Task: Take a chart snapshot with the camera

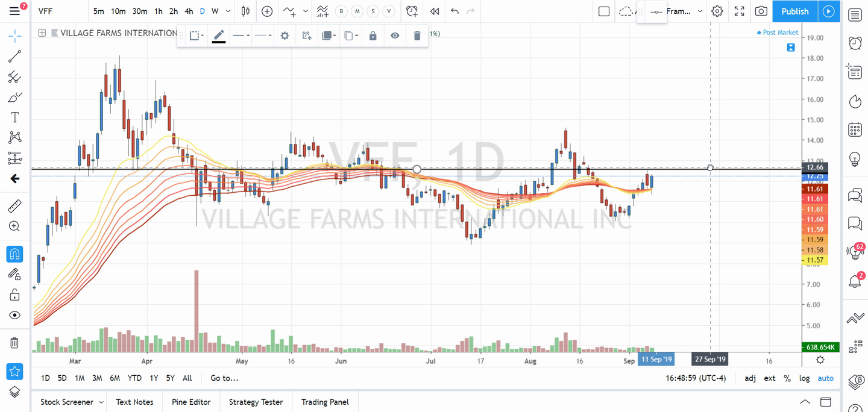Action: pos(761,11)
